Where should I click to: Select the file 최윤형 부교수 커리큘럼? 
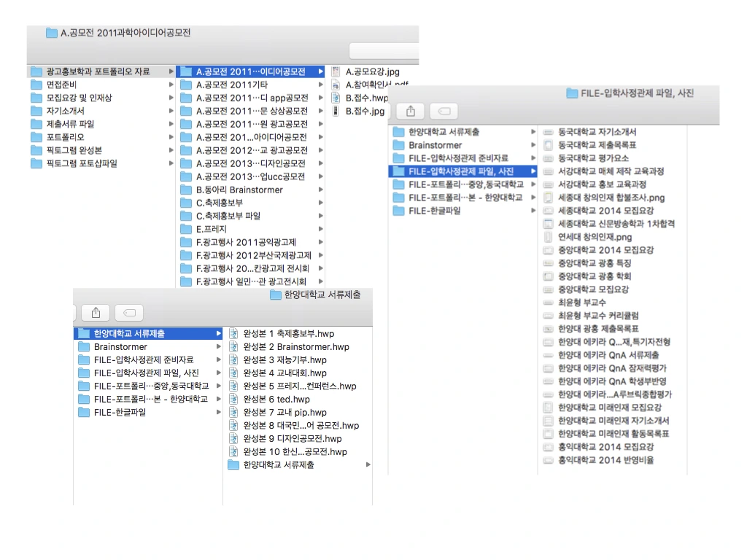point(613,316)
